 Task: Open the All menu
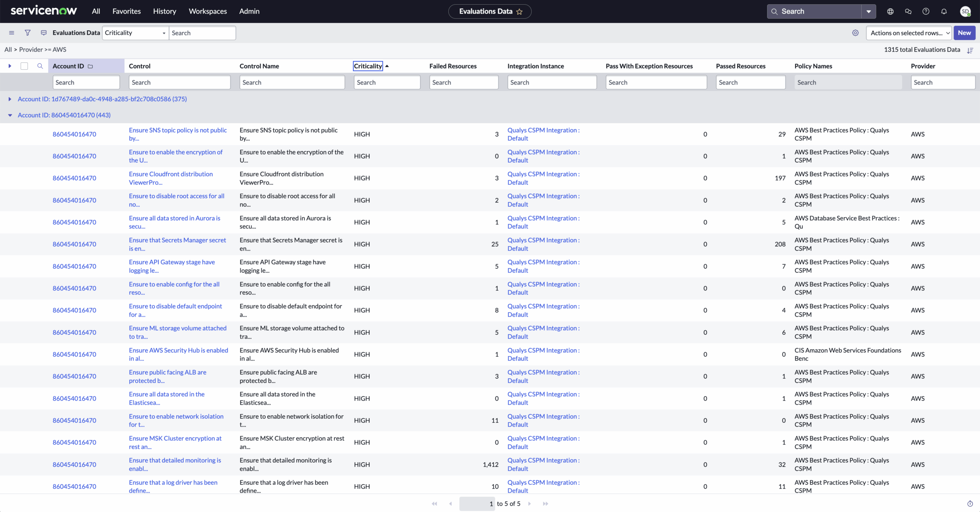pos(96,11)
